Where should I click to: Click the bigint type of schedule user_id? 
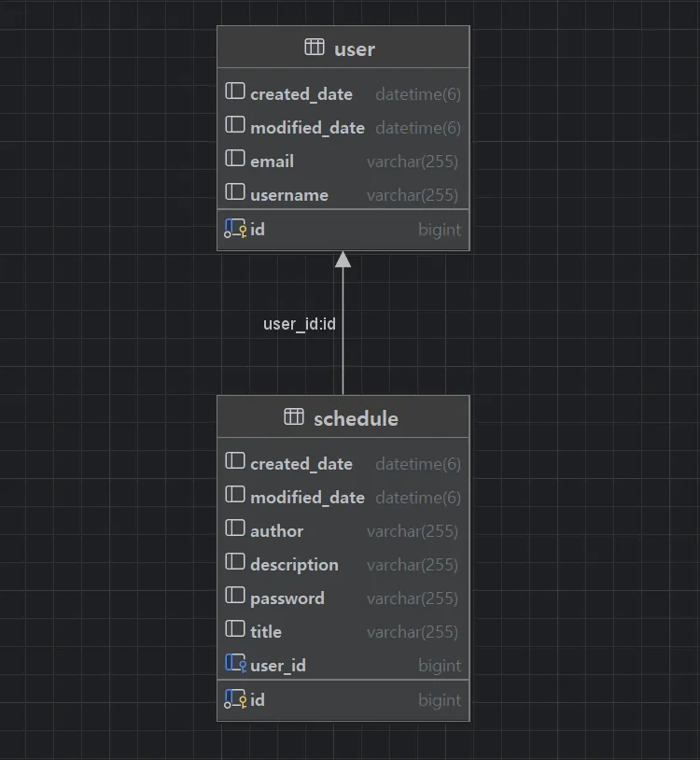point(440,666)
